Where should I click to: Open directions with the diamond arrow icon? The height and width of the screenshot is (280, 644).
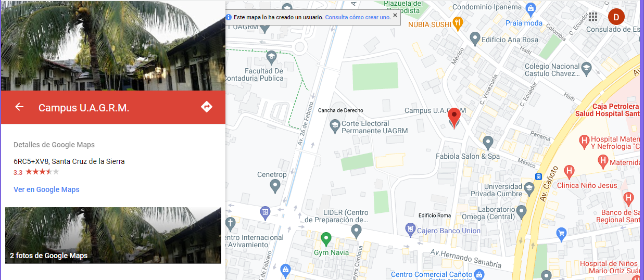(207, 107)
